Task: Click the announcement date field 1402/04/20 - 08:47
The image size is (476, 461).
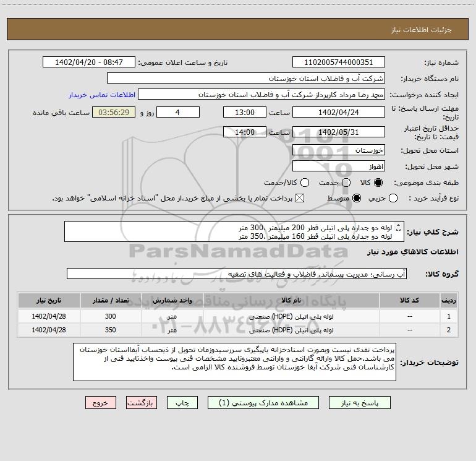Action: [89, 62]
